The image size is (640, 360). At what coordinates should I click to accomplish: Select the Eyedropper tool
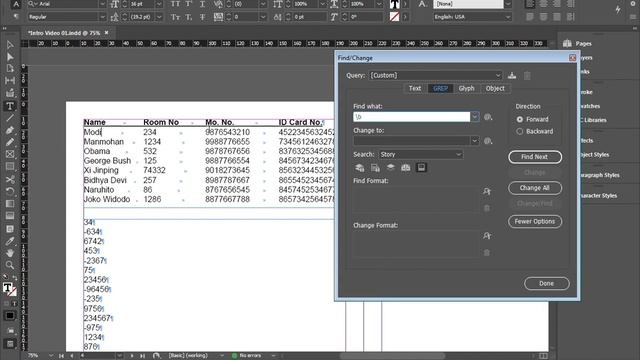coord(10,241)
